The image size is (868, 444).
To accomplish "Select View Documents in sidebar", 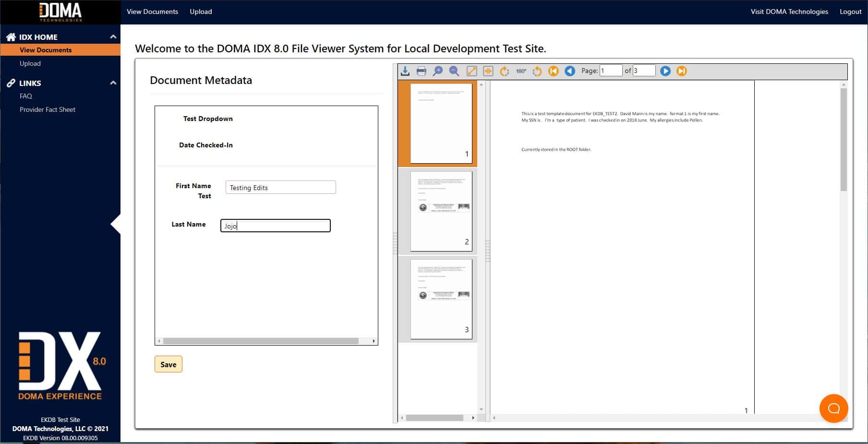I will (60, 50).
